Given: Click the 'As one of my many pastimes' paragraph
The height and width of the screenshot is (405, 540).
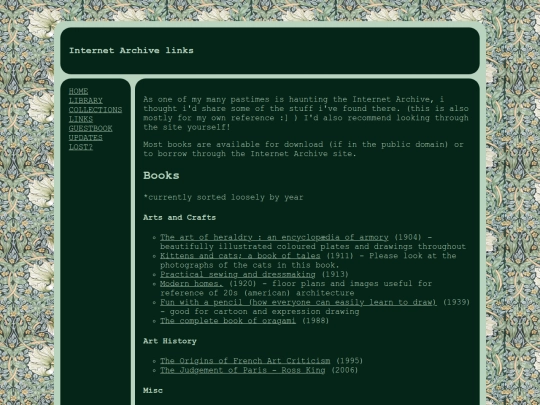Looking at the screenshot, I should point(306,113).
